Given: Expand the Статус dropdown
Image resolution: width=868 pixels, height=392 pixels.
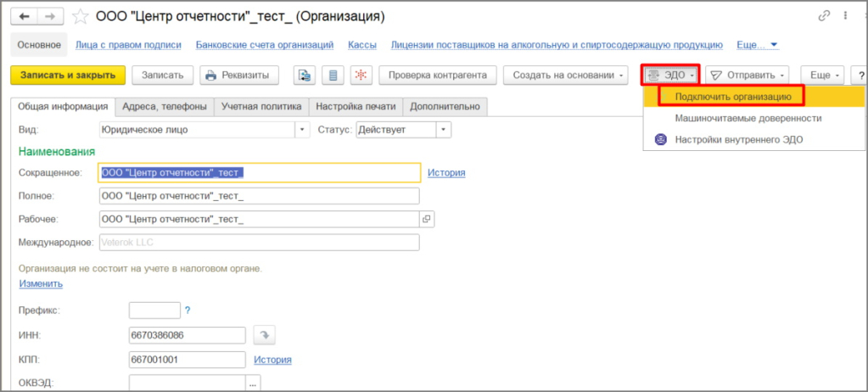Looking at the screenshot, I should tap(444, 130).
